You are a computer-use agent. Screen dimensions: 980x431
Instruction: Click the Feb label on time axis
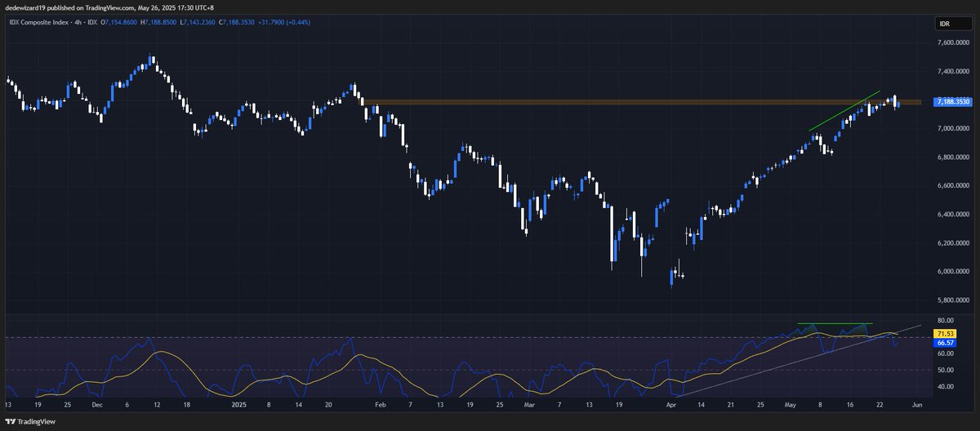[381, 404]
